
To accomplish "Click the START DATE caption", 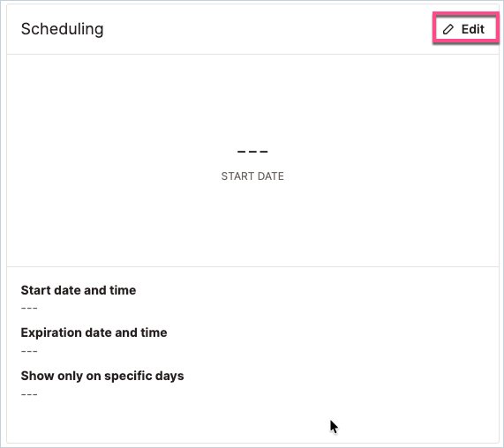I will (252, 176).
